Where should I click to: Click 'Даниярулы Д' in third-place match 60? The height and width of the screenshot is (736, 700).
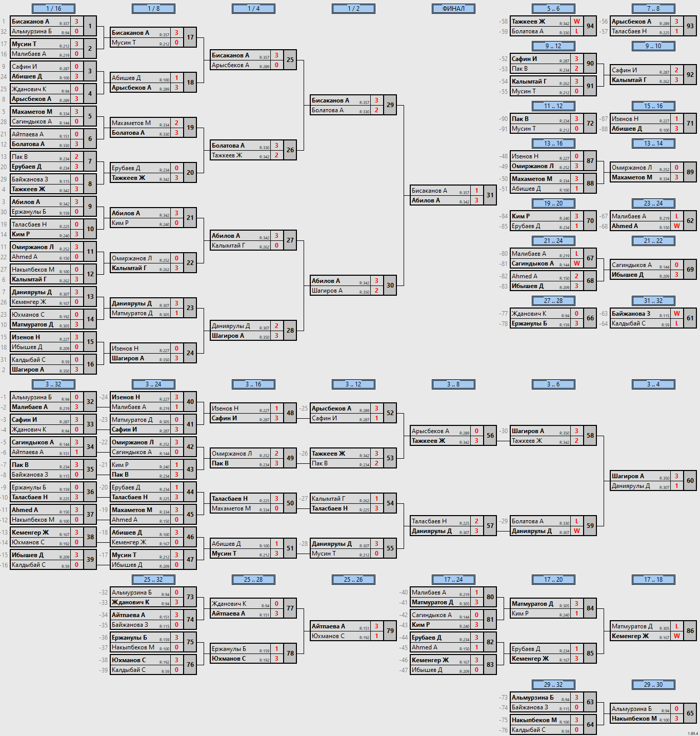pos(631,486)
